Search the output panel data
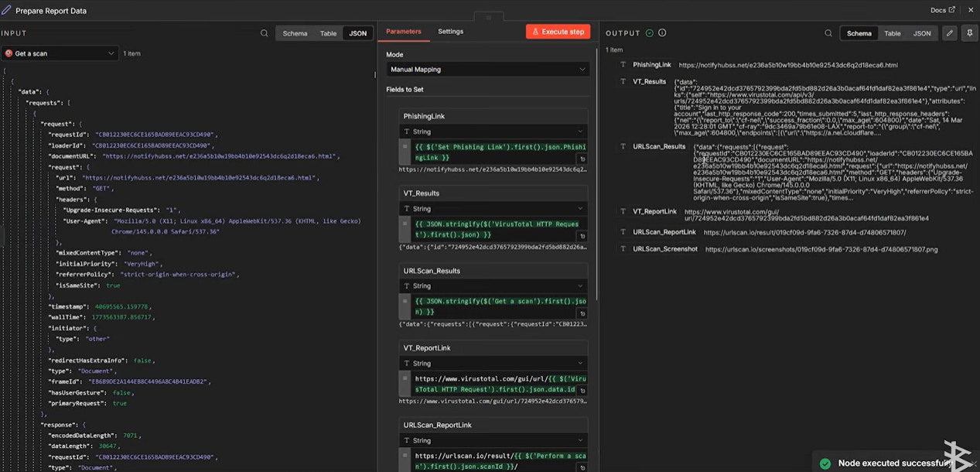This screenshot has width=980, height=472. [x=828, y=33]
